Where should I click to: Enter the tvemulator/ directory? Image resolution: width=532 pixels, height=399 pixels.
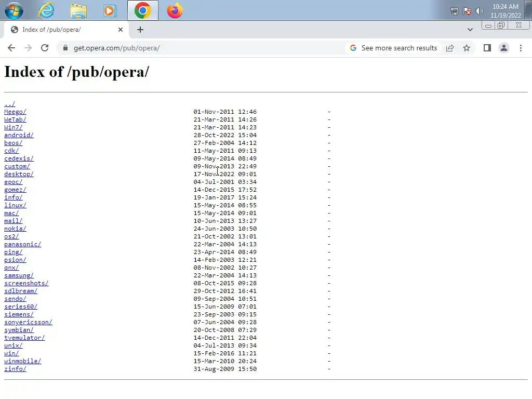click(24, 338)
